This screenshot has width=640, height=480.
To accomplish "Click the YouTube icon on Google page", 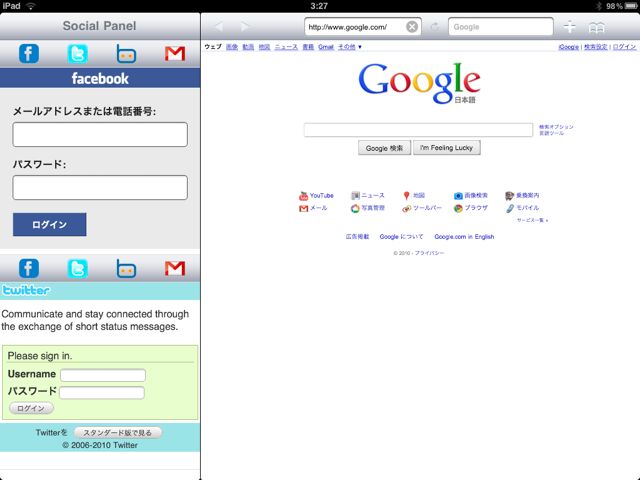I will (x=303, y=196).
